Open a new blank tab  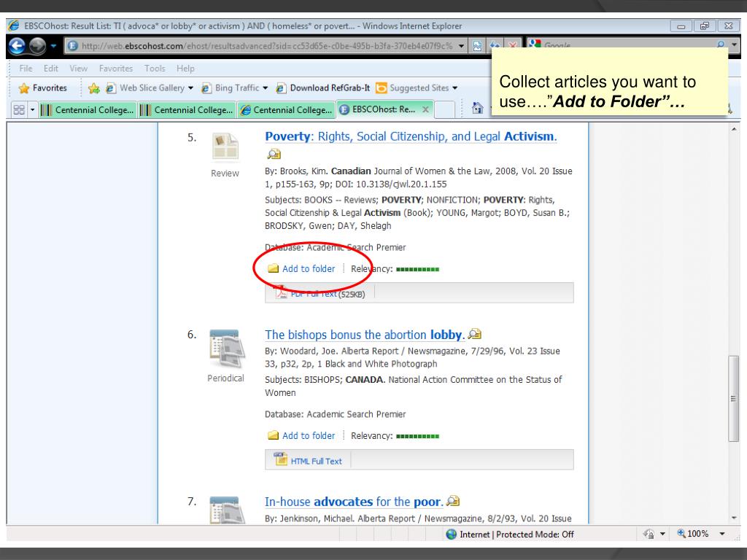444,110
